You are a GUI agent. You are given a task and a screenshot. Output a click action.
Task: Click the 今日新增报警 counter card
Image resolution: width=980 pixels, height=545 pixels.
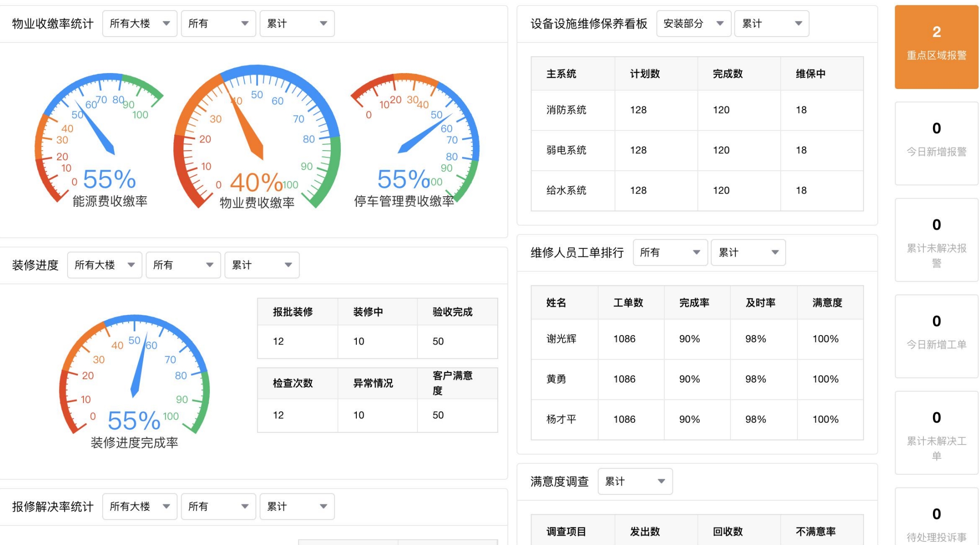(x=936, y=143)
